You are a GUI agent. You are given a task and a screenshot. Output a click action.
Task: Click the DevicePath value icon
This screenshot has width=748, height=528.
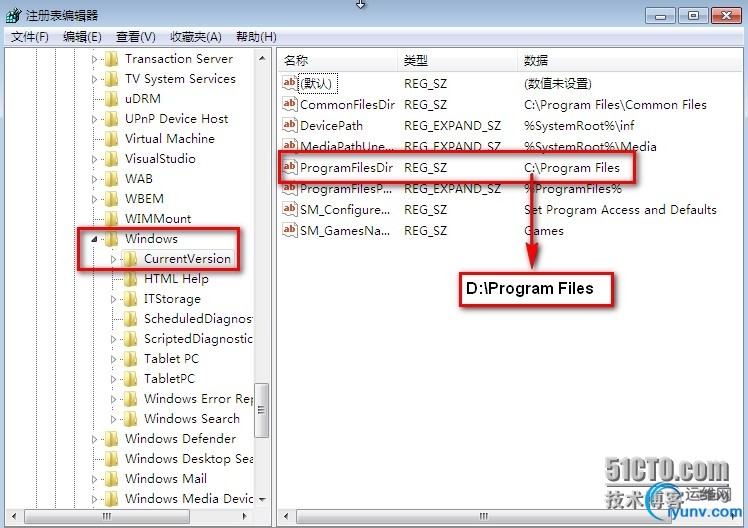point(289,125)
